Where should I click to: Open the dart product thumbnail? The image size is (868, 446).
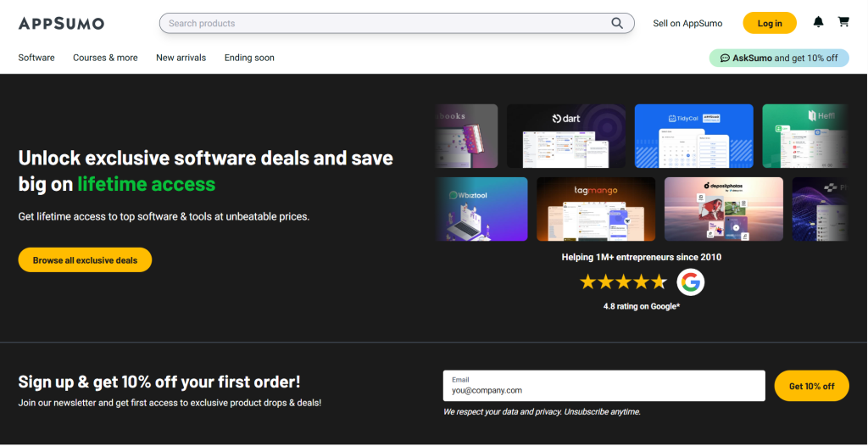566,136
